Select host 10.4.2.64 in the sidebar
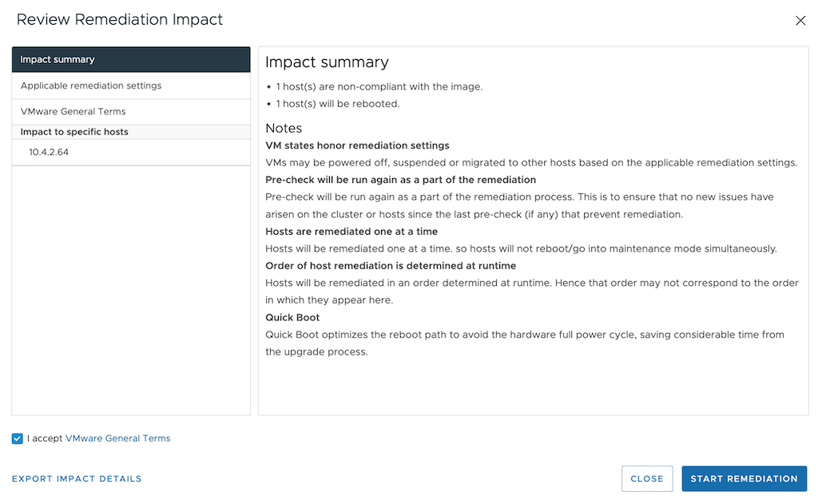 pos(49,152)
